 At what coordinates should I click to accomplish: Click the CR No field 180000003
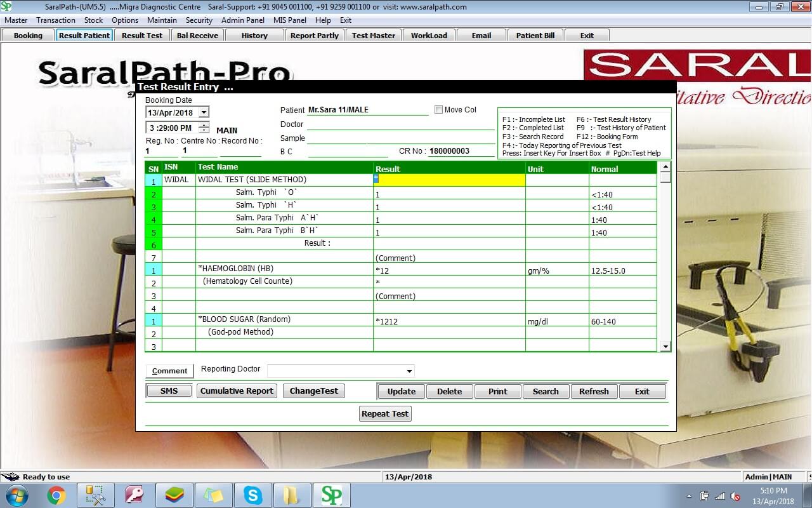[461, 151]
